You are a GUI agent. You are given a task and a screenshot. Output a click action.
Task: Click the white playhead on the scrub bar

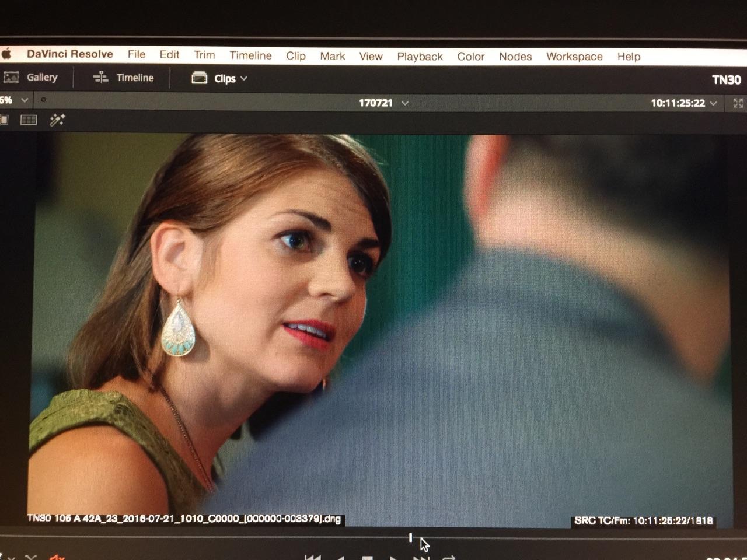tap(411, 537)
